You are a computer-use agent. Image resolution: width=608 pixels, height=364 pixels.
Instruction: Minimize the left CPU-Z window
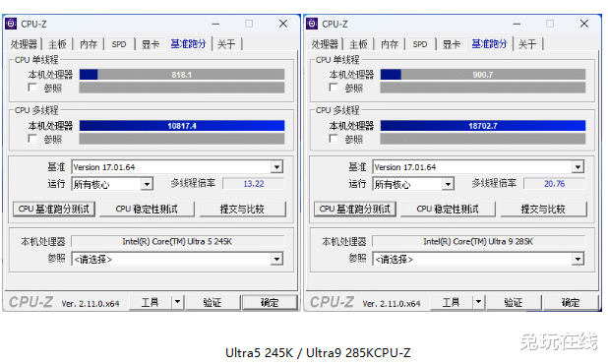215,24
